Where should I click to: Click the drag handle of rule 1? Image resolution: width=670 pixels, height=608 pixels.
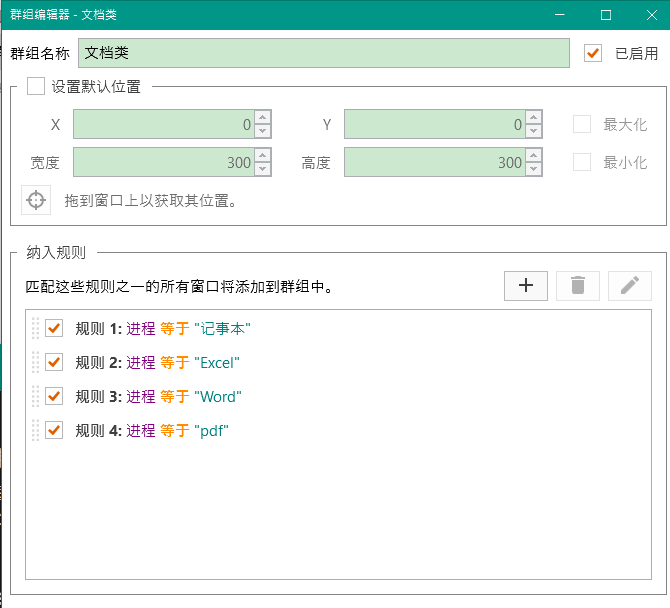point(35,328)
